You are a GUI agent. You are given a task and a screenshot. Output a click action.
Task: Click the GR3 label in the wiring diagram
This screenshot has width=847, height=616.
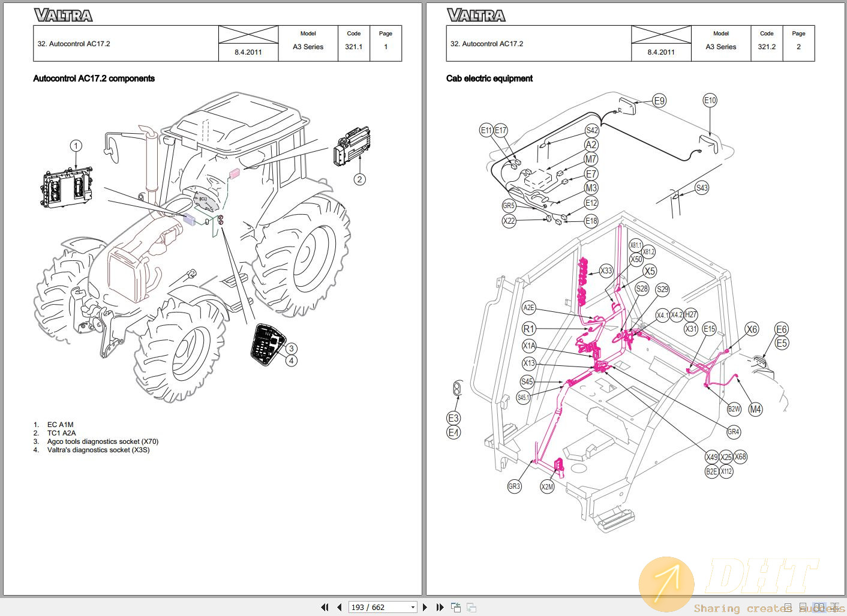point(514,486)
